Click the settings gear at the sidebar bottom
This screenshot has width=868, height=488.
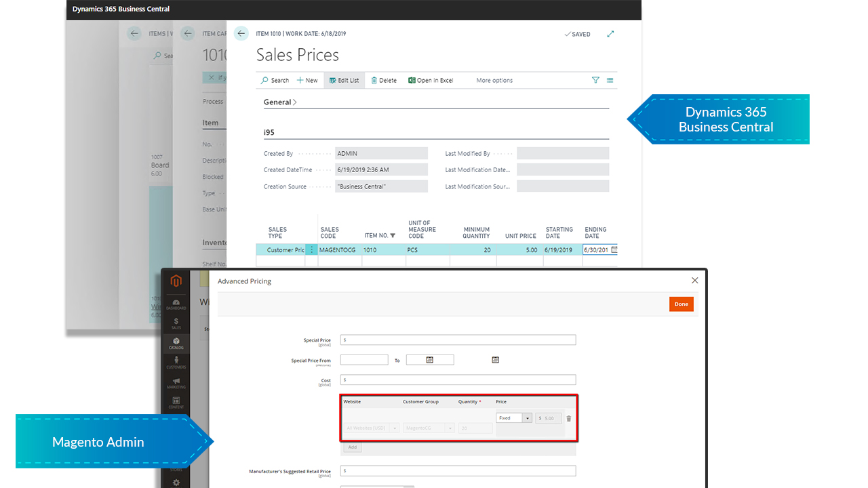point(176,481)
